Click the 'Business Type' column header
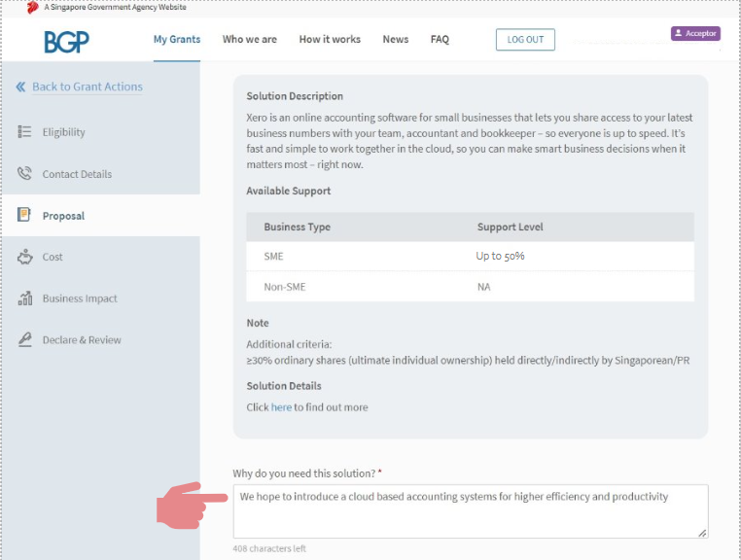The height and width of the screenshot is (560, 741). (298, 227)
